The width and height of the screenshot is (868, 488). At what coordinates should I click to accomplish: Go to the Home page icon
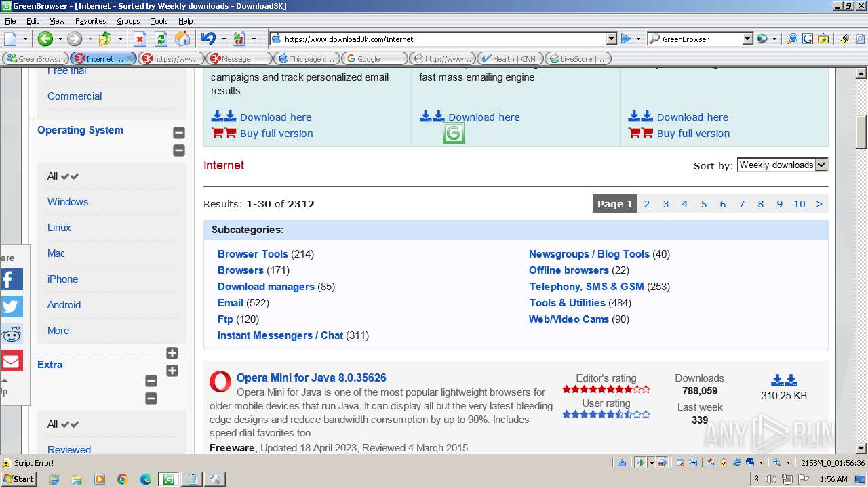[x=182, y=39]
